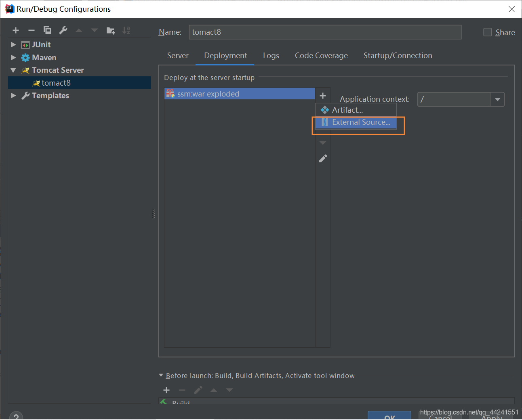Move deployment item down arrow

tap(323, 143)
